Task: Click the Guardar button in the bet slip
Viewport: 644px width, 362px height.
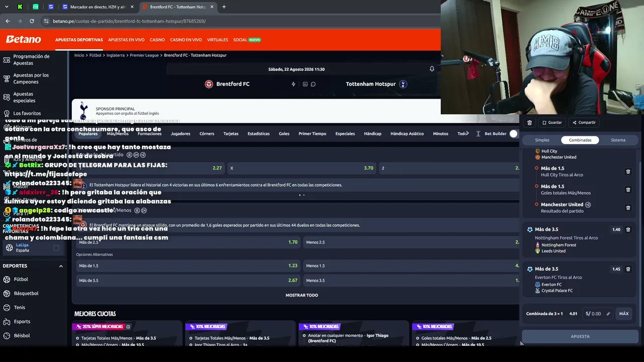Action: coord(552,123)
